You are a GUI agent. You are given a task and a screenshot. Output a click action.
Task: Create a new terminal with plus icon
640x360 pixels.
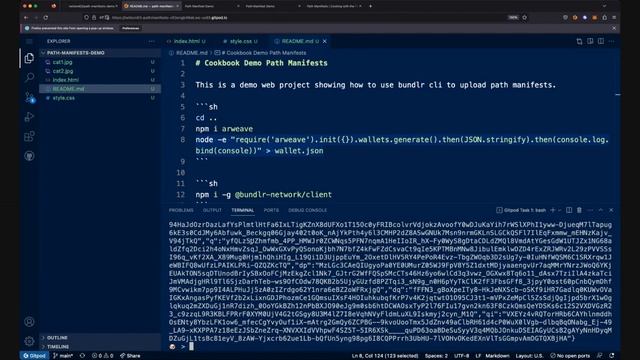[x=553, y=210]
